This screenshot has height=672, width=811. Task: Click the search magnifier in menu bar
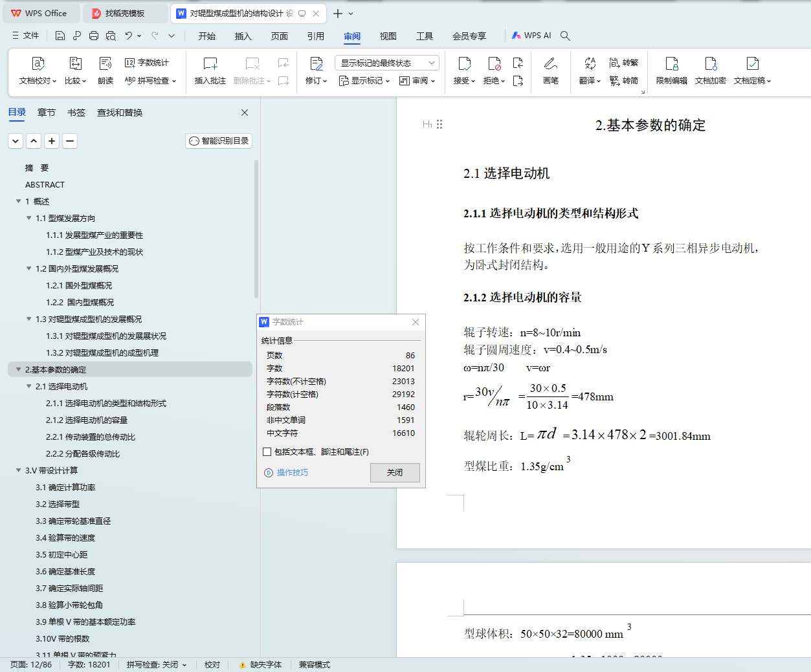(x=565, y=36)
